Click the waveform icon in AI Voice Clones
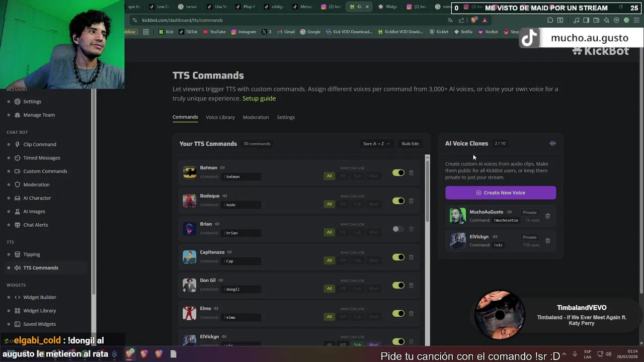The width and height of the screenshot is (644, 362). pyautogui.click(x=552, y=143)
